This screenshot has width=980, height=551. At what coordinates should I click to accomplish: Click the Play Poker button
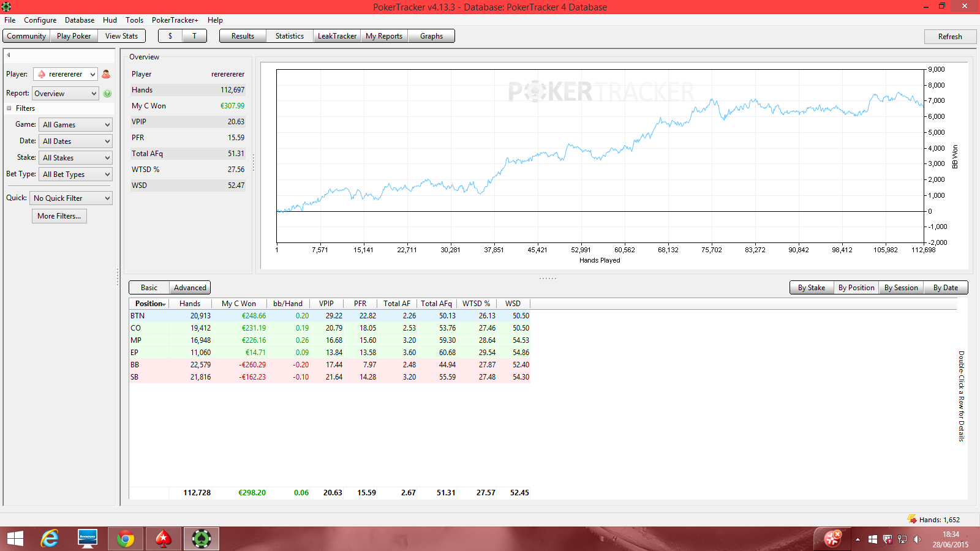[x=74, y=36]
